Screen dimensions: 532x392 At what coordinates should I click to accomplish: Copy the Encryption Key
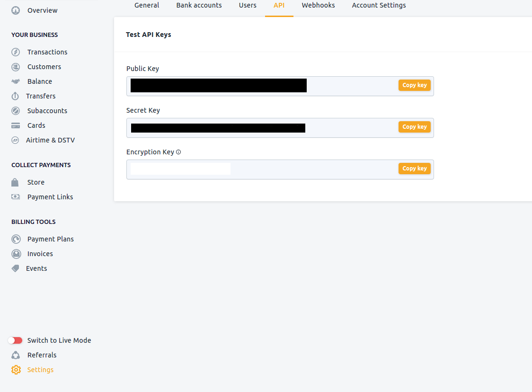coord(414,169)
